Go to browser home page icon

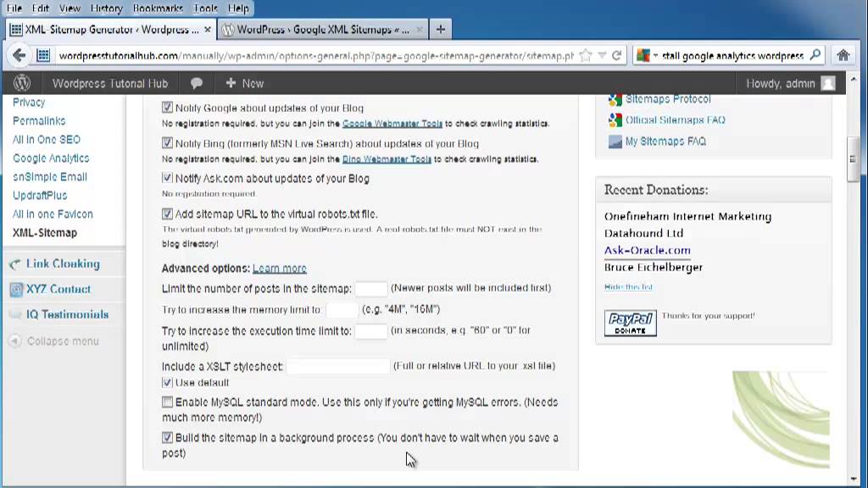click(x=843, y=55)
